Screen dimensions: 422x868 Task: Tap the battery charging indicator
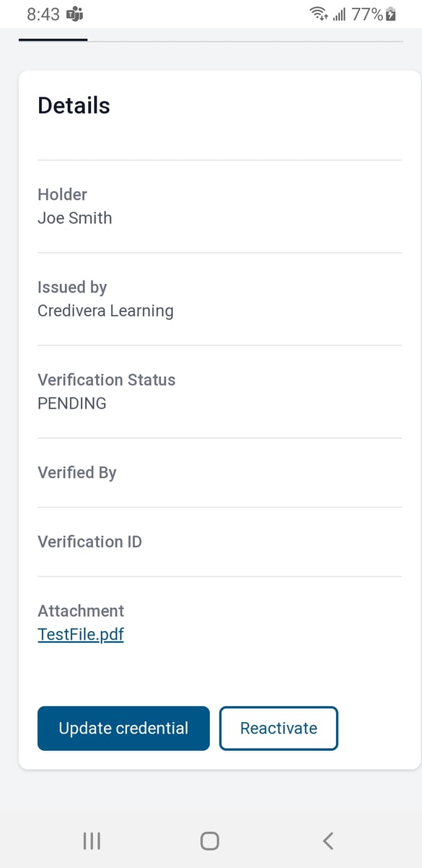(390, 14)
